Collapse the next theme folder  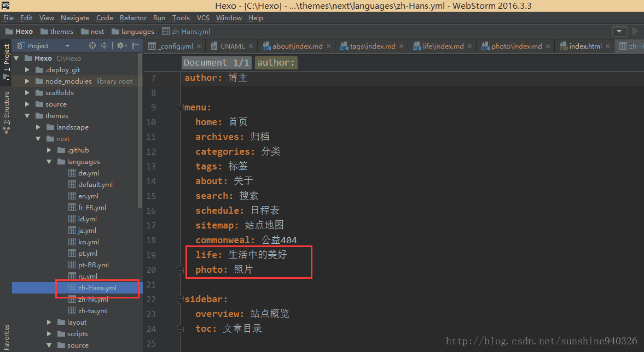(38, 139)
